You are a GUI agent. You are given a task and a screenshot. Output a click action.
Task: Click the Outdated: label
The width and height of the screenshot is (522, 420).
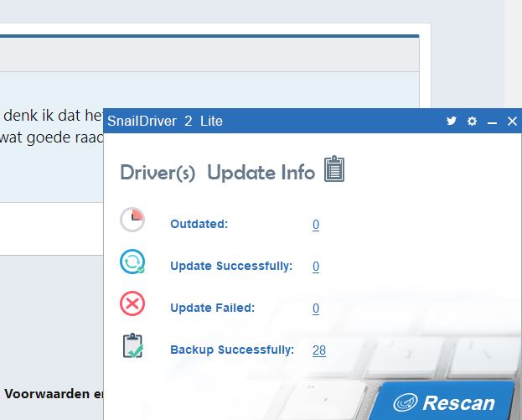[x=199, y=224]
